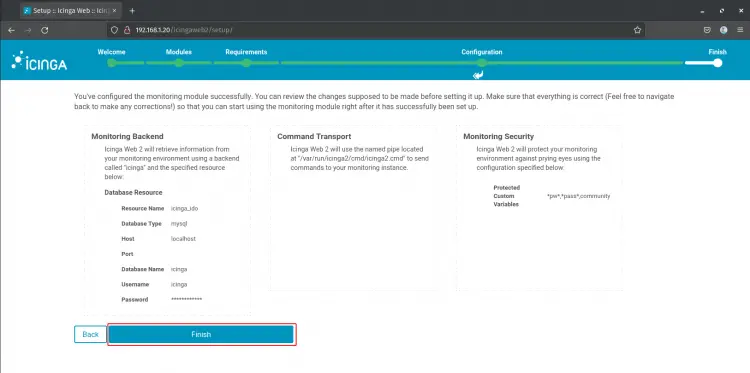Click the browser forward arrow
Image resolution: width=750 pixels, height=373 pixels.
pos(28,30)
